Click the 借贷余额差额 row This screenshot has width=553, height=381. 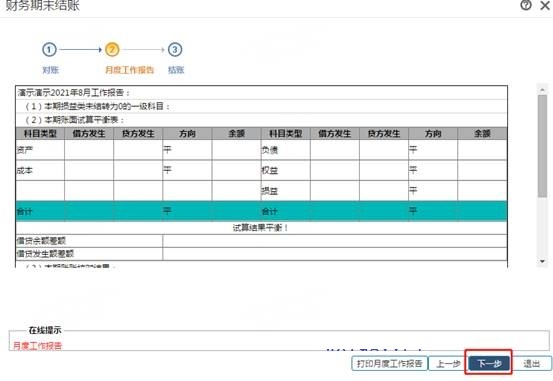(x=261, y=241)
